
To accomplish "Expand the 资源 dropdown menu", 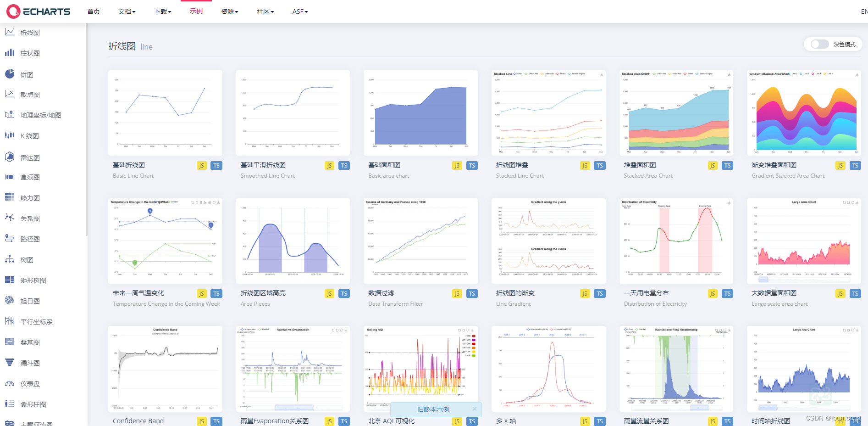I will click(229, 11).
